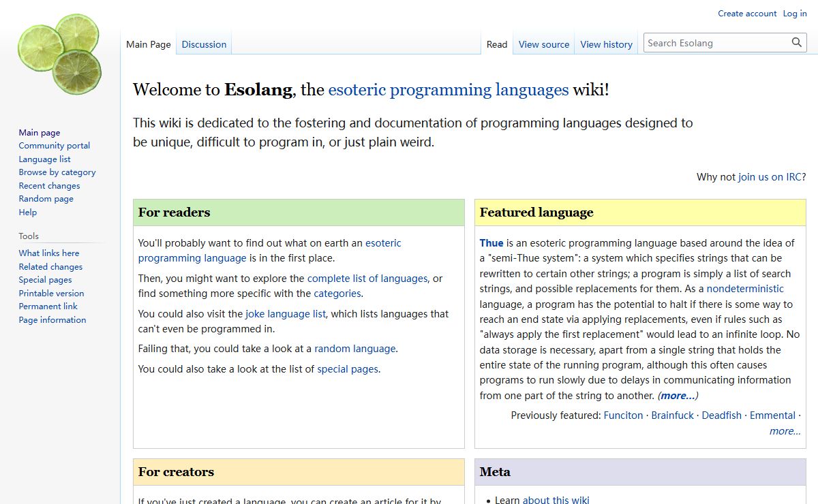Click the Esolang lime logo
This screenshot has height=504, width=818.
[60, 54]
